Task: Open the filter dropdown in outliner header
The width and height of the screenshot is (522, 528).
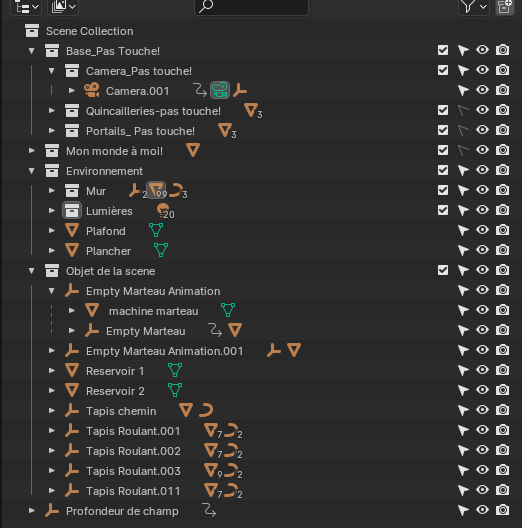Action: coord(474,6)
